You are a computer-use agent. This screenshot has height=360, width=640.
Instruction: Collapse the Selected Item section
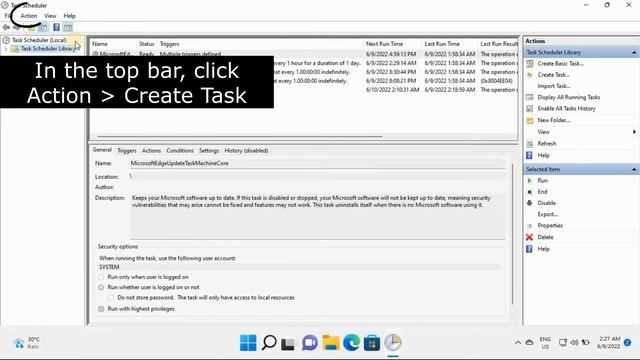pos(634,169)
